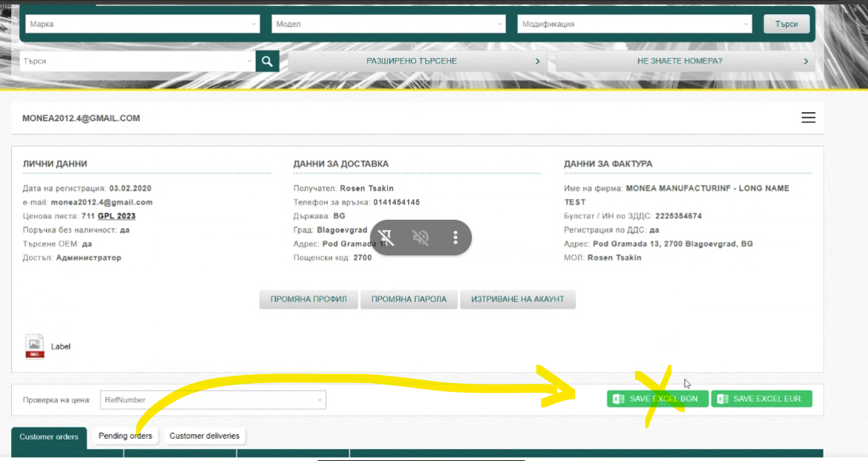
Task: Click the ИЗТРИВАНЕ НА АКАУНТ button
Action: click(518, 299)
